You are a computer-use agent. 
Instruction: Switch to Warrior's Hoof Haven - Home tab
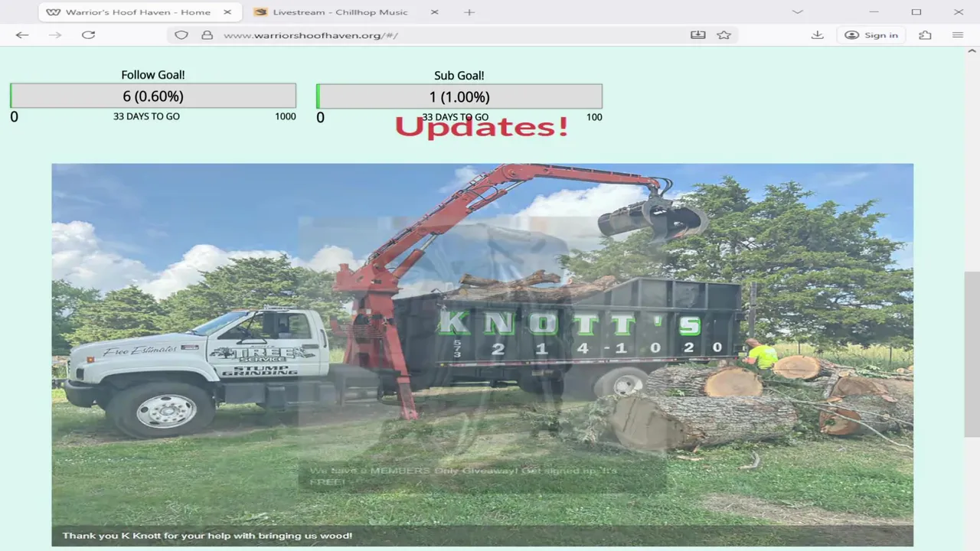coord(139,12)
